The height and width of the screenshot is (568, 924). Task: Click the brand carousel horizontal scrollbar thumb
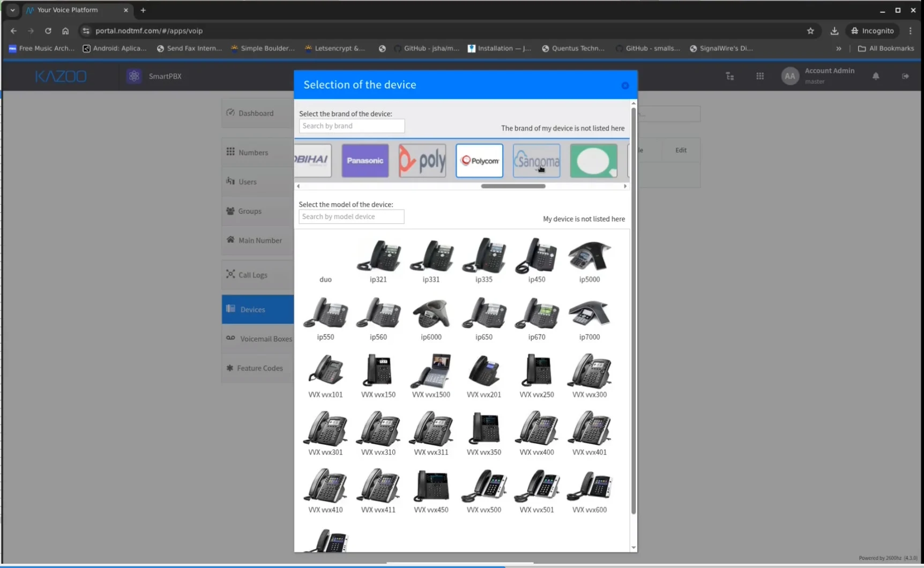513,186
